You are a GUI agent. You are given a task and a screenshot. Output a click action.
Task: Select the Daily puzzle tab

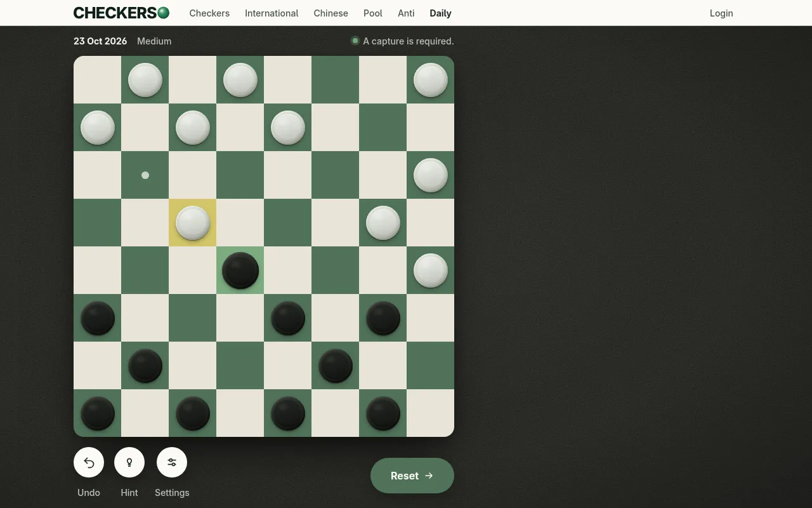[440, 13]
